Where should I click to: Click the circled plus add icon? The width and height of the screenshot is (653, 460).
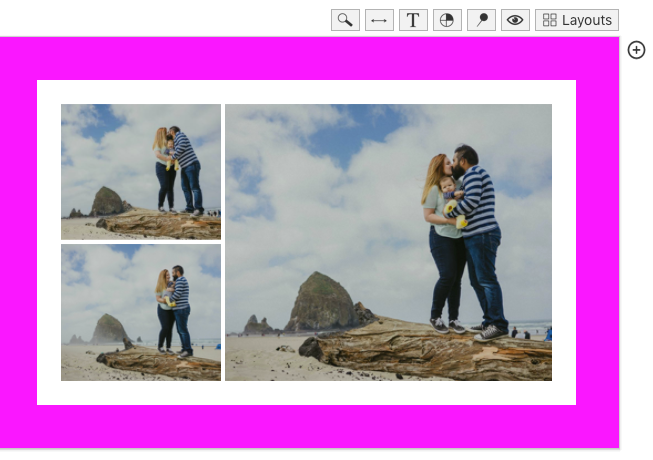(x=636, y=50)
